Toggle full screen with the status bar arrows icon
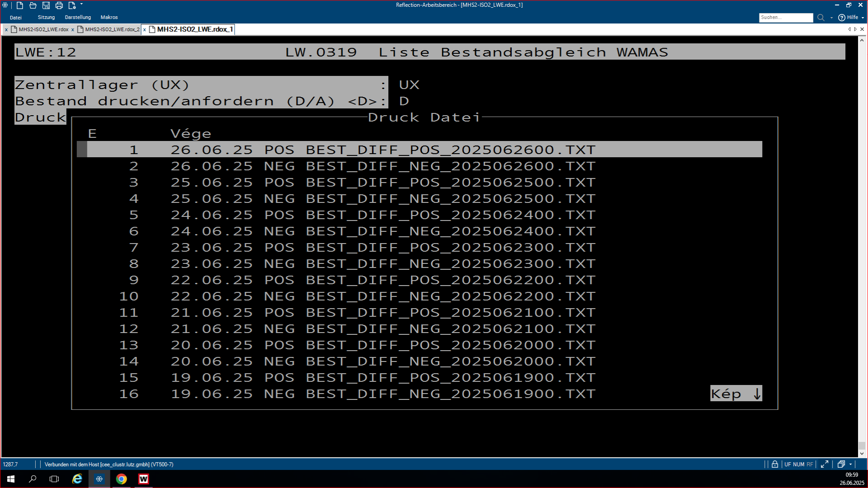 (x=825, y=464)
